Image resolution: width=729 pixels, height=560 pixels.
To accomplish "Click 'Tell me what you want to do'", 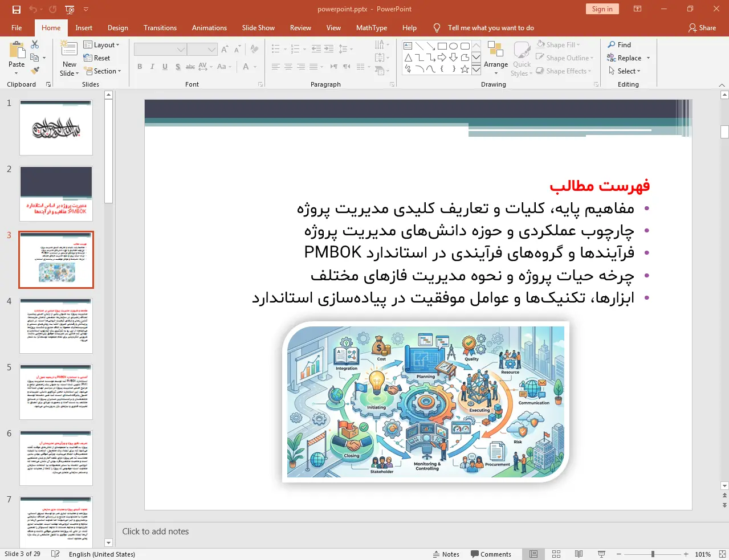I will [491, 27].
